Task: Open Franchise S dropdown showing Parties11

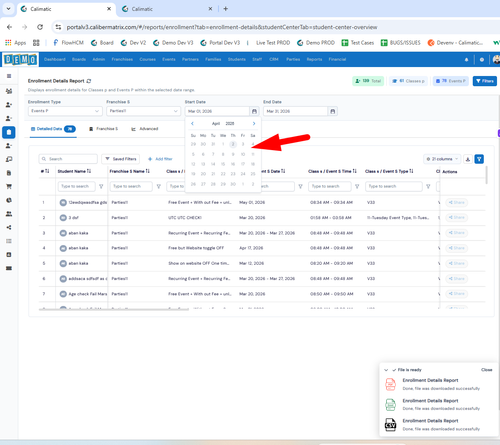Action: coord(143,111)
